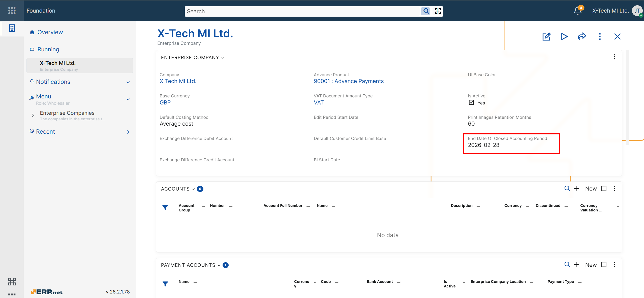Select the building module icon in left rail
Screen dimensions: 644x298
12,28
